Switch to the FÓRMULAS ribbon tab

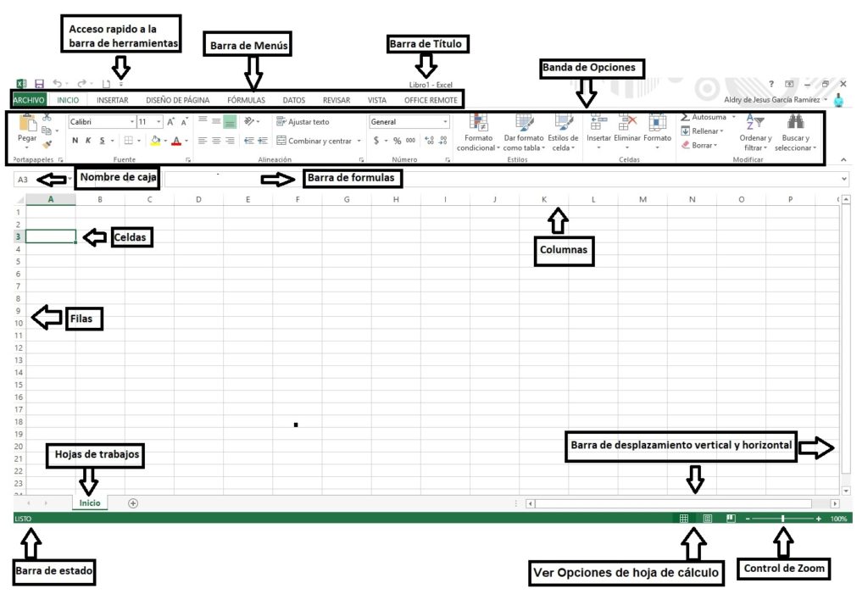245,99
